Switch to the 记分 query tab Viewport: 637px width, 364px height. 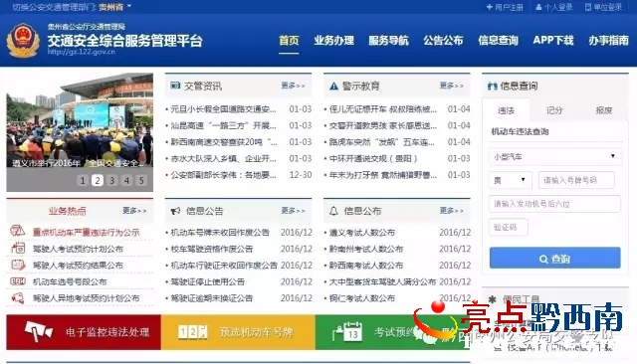(x=554, y=110)
